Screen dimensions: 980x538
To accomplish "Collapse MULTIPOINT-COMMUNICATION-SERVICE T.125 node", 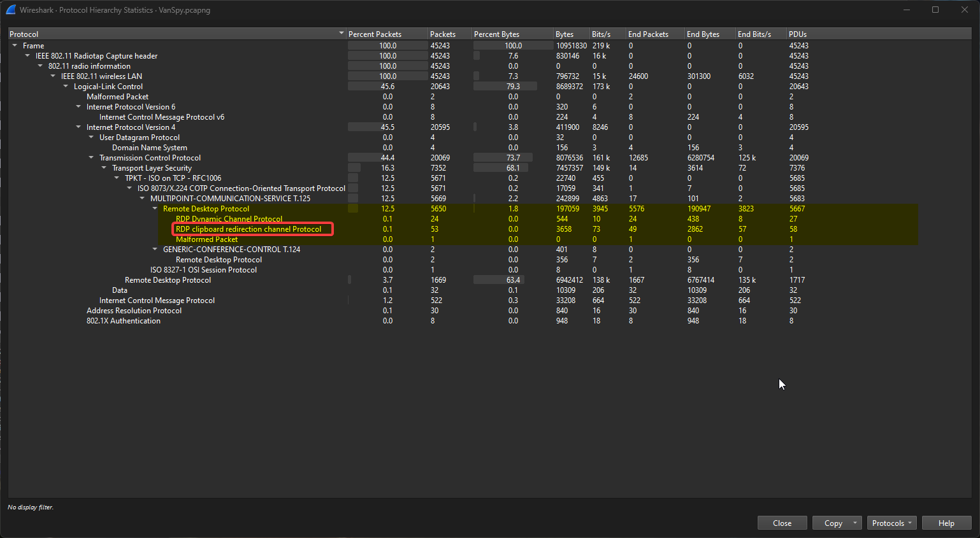I will 142,199.
